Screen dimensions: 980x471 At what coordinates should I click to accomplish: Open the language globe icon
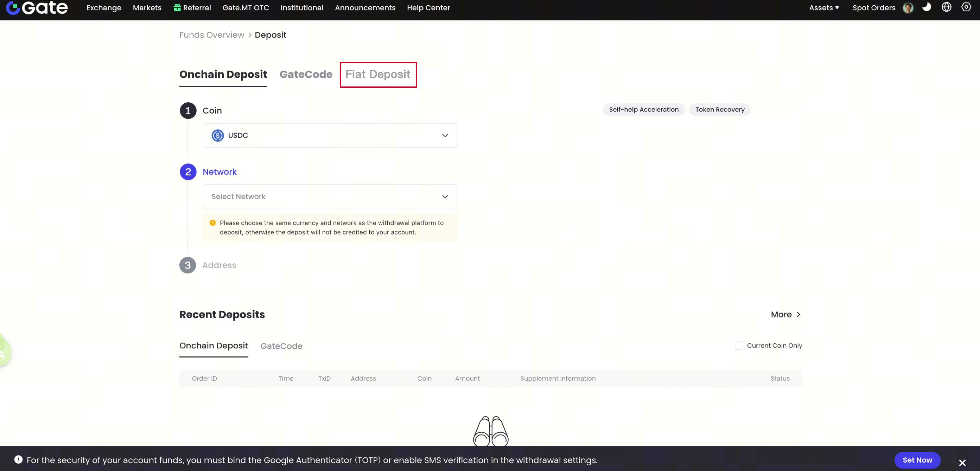(x=946, y=7)
